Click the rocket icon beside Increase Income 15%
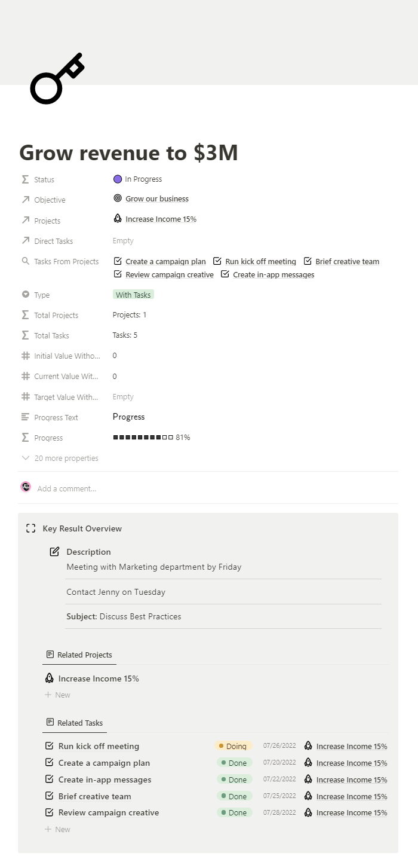Image resolution: width=418 pixels, height=868 pixels. (117, 218)
